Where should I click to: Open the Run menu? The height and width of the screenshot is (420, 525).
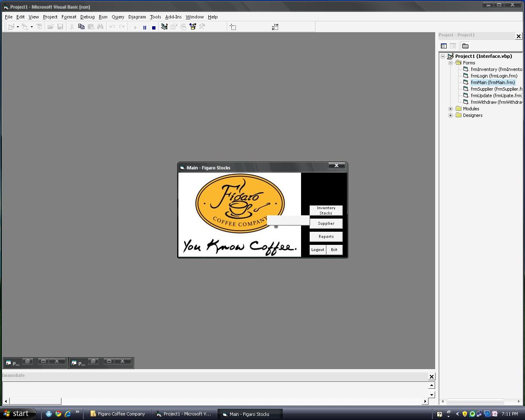103,17
